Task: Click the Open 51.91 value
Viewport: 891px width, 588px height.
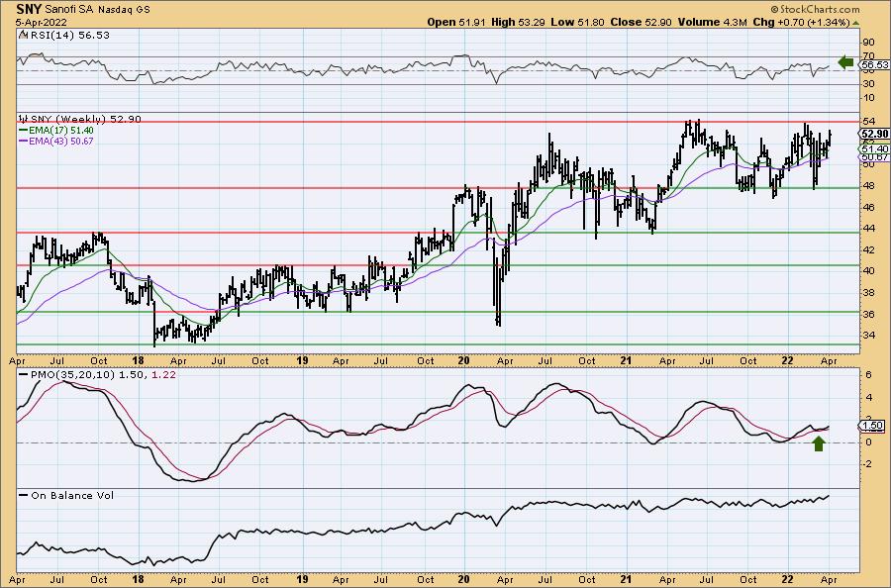Action: [454, 22]
